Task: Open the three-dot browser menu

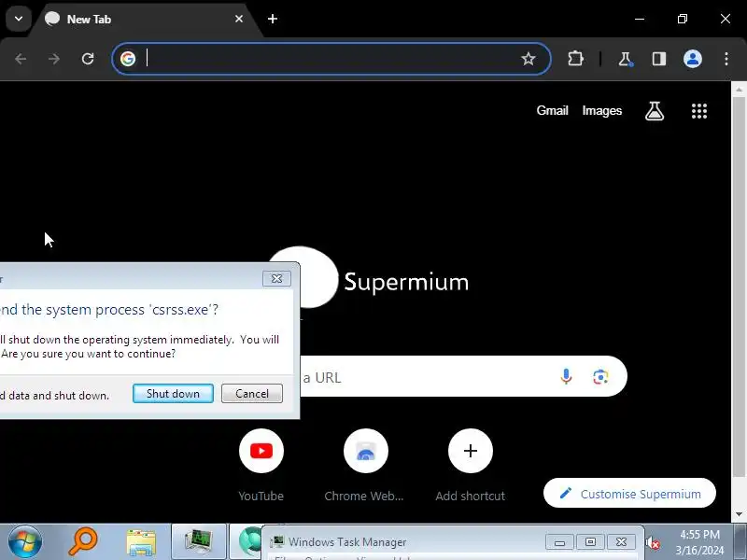Action: point(726,59)
